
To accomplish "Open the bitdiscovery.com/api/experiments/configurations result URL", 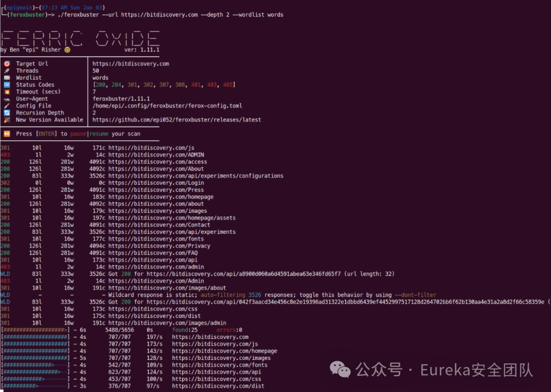I will (196, 176).
